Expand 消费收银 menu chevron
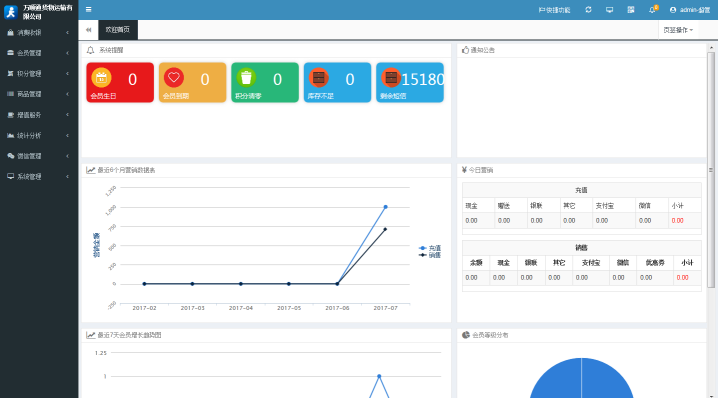The height and width of the screenshot is (398, 718). point(67,33)
